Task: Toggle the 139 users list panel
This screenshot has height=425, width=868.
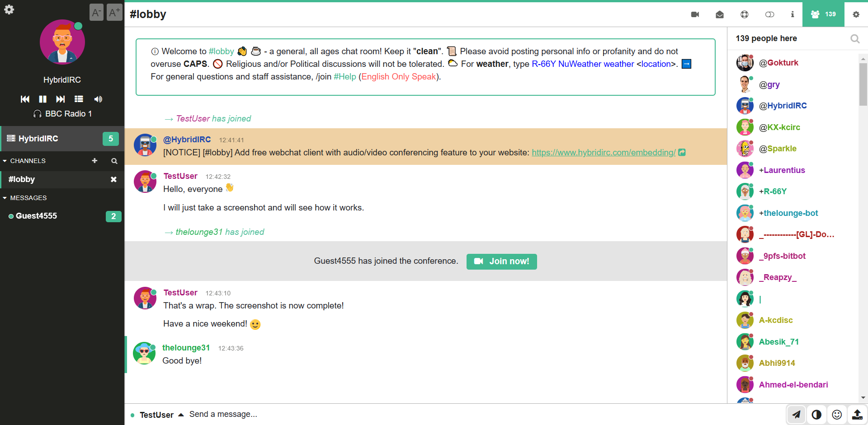Action: click(x=823, y=14)
